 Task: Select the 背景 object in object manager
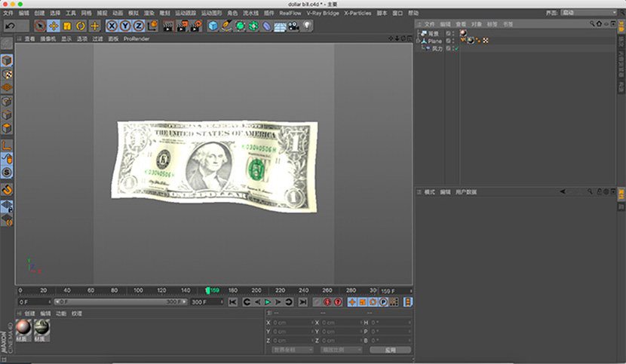(x=433, y=33)
